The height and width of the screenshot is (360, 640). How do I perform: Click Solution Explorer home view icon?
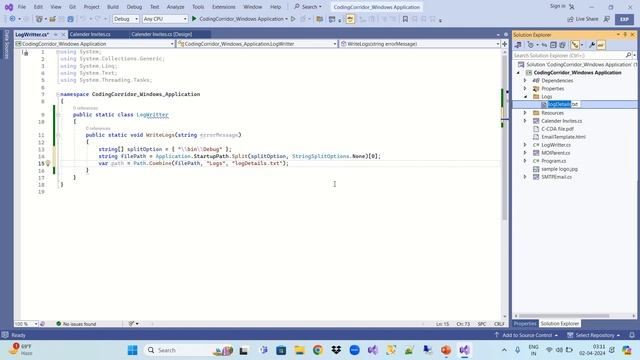pos(518,45)
